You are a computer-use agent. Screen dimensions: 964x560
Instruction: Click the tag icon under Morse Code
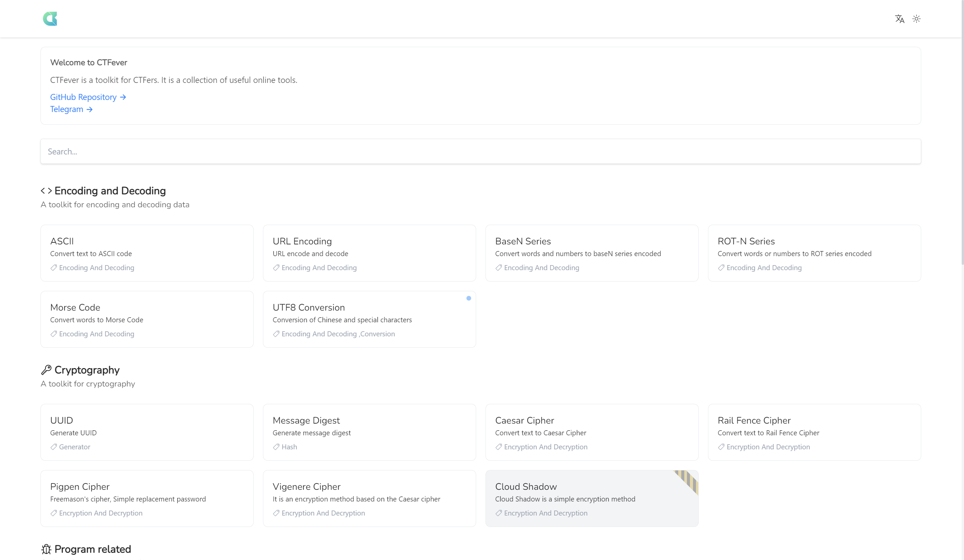(54, 334)
